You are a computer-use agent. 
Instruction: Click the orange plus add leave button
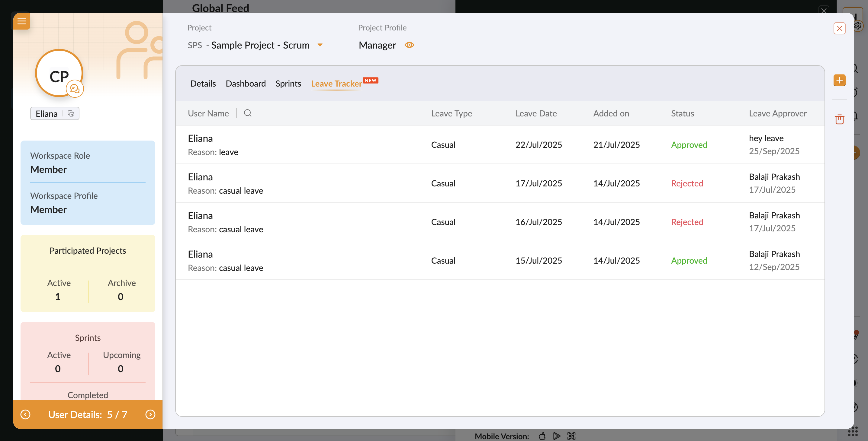click(x=839, y=80)
